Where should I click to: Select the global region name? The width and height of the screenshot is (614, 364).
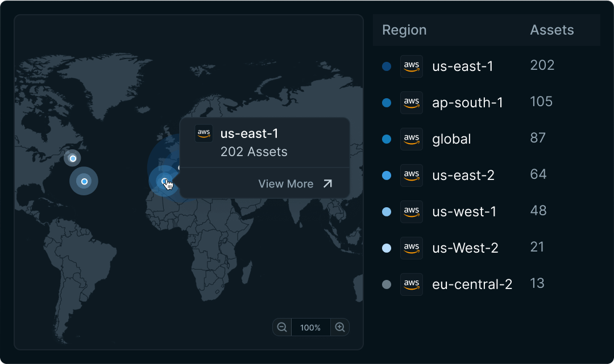tap(451, 139)
